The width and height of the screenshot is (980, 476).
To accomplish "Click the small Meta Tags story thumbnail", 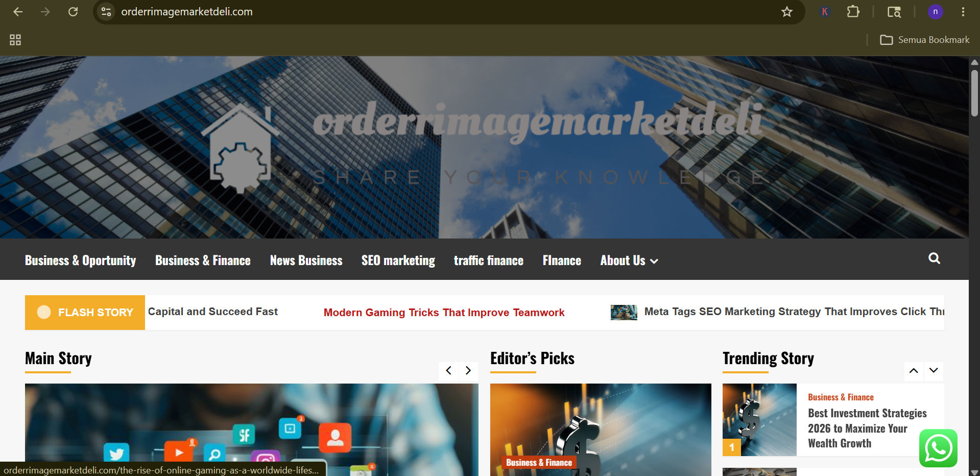I will click(624, 312).
